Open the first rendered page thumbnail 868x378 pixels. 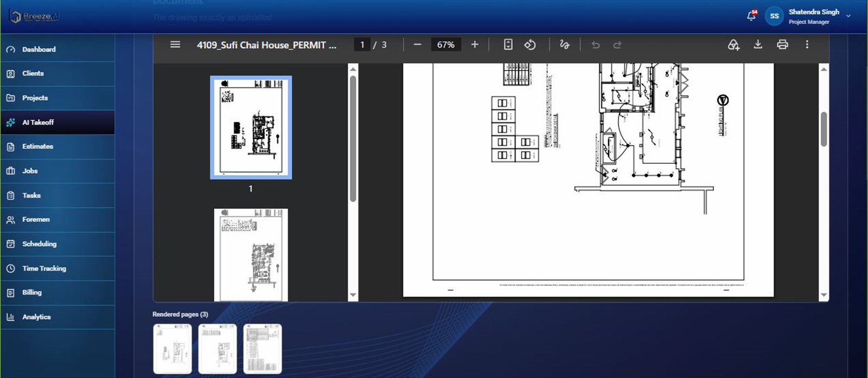pyautogui.click(x=173, y=349)
